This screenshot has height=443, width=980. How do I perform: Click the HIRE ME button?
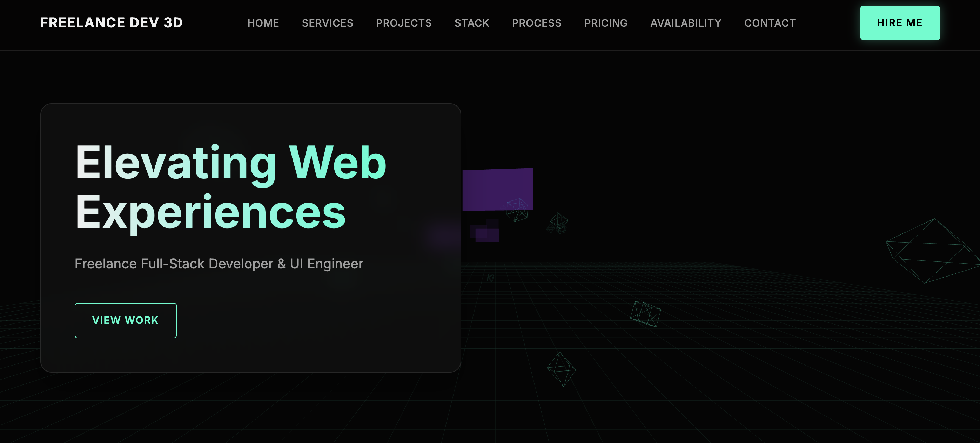(900, 23)
